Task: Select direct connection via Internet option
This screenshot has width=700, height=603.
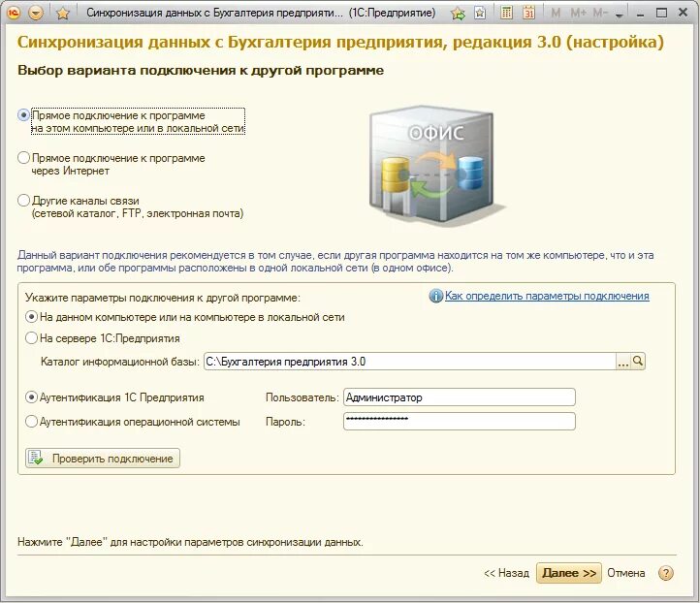Action: point(111,164)
